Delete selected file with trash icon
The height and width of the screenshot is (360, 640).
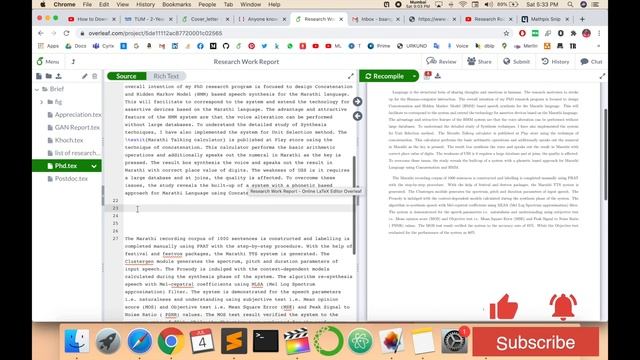click(x=95, y=76)
